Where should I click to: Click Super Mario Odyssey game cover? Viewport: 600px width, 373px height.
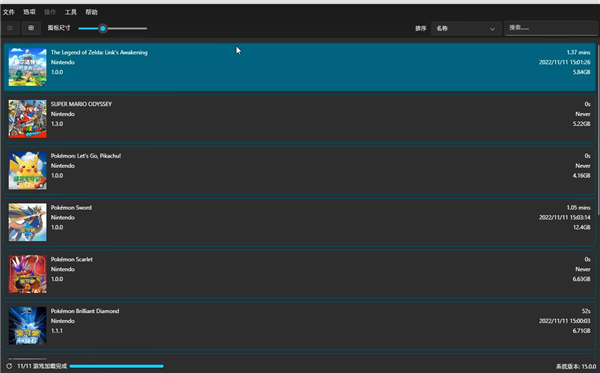28,119
